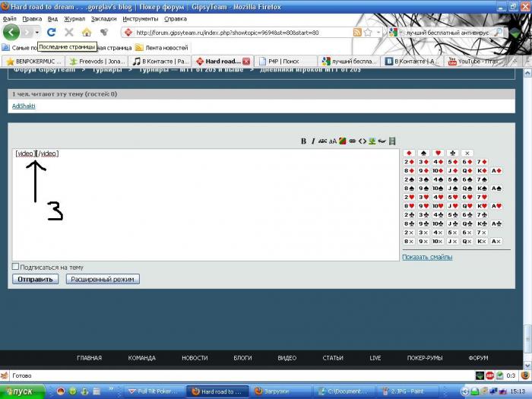Click the aA font size icon

pyautogui.click(x=333, y=141)
